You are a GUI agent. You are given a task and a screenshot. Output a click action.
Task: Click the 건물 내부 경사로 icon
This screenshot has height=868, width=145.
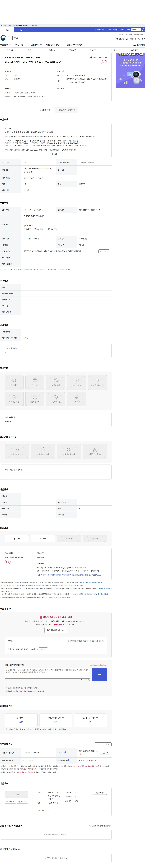click(95, 451)
